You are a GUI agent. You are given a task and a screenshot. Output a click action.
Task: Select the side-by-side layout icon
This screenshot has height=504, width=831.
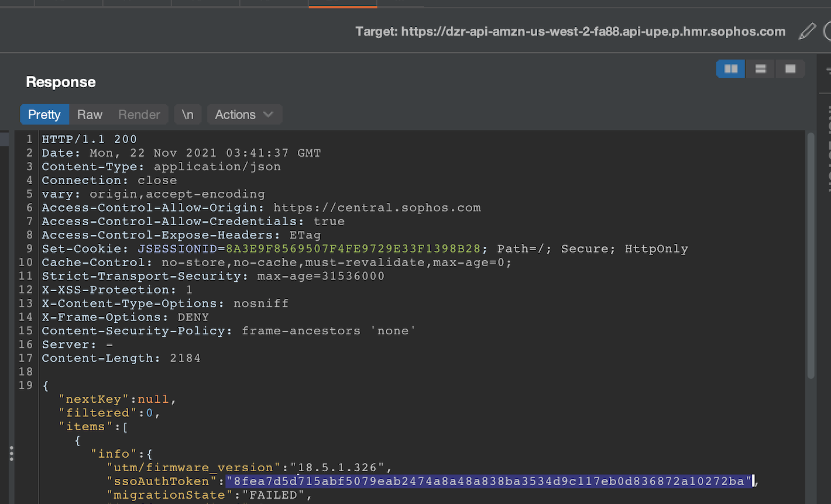731,69
